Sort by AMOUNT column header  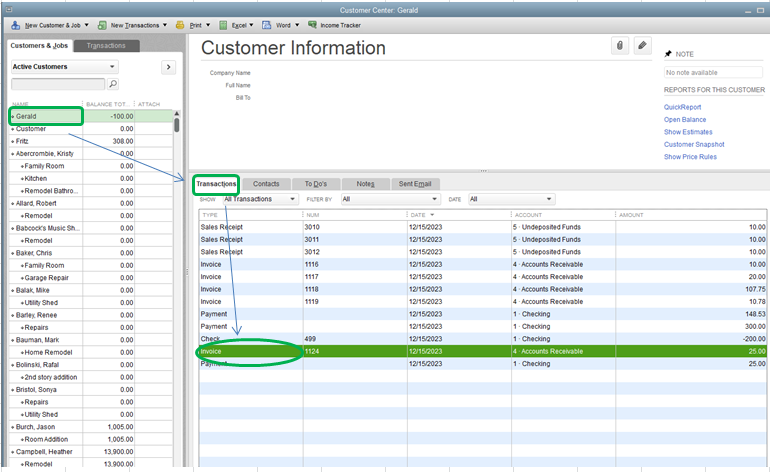(690, 215)
